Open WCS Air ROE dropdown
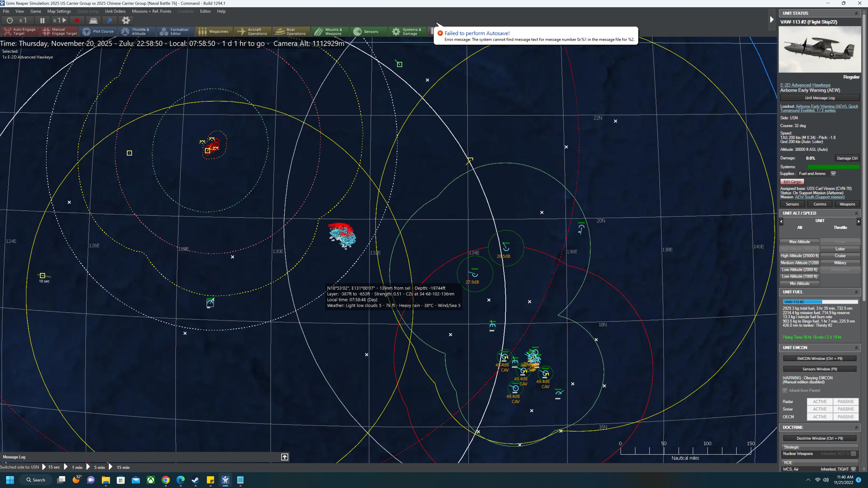 coord(853,469)
